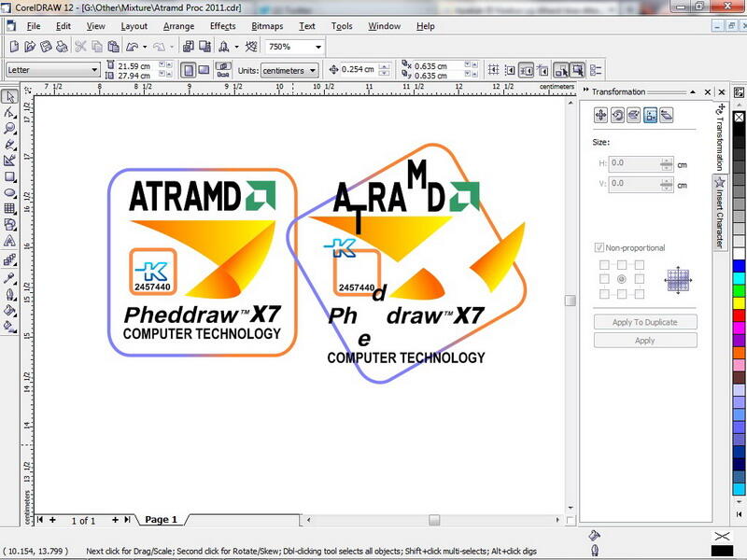Viewport: 747px width, 560px height.
Task: Go to the first page button
Action: click(40, 520)
